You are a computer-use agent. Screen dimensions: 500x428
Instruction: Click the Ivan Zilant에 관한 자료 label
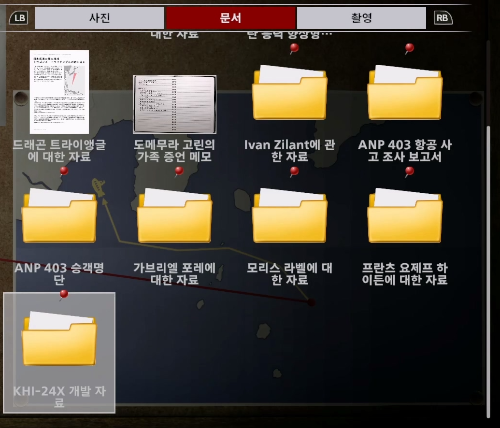tap(290, 151)
